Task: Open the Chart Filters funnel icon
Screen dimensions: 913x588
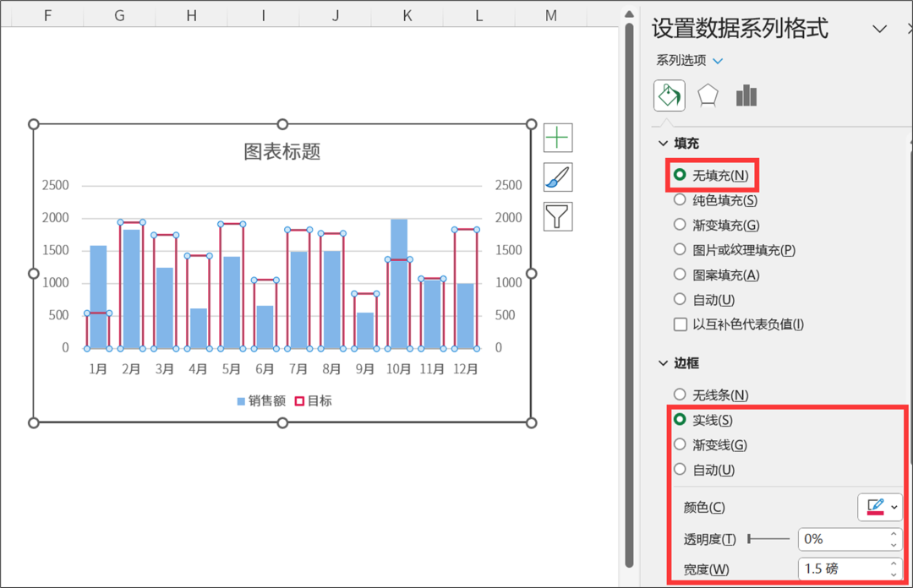Action: click(558, 216)
